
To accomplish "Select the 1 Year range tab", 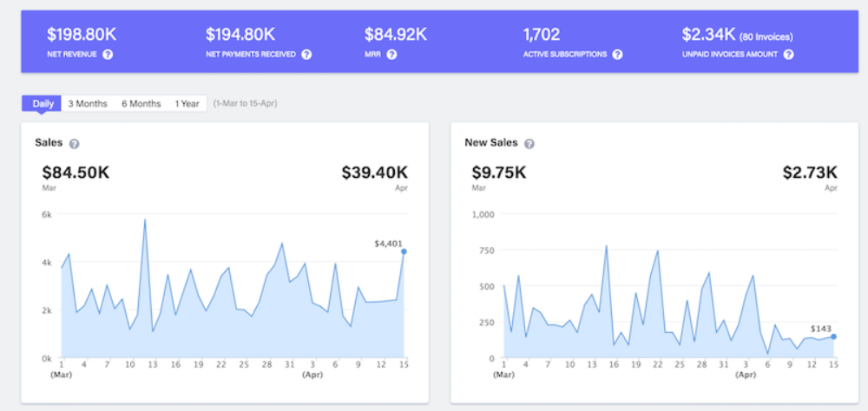I will 187,103.
